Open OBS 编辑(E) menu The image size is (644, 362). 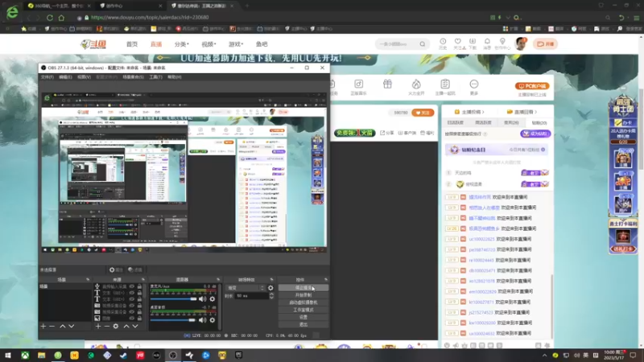coord(65,77)
